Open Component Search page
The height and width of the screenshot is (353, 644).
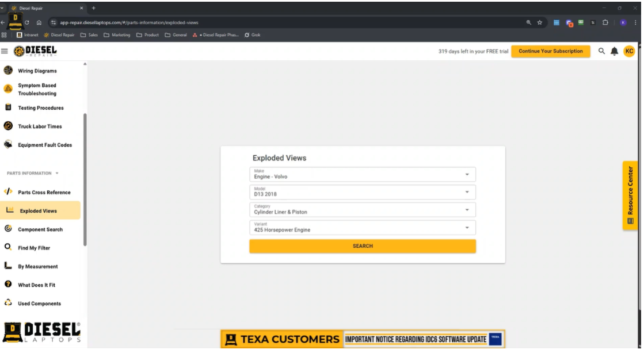pyautogui.click(x=40, y=229)
